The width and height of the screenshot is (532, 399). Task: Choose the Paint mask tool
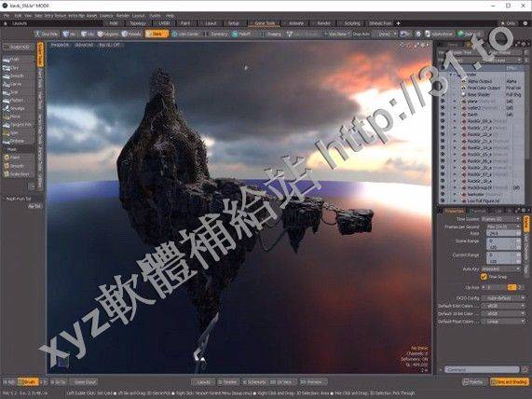(x=18, y=158)
